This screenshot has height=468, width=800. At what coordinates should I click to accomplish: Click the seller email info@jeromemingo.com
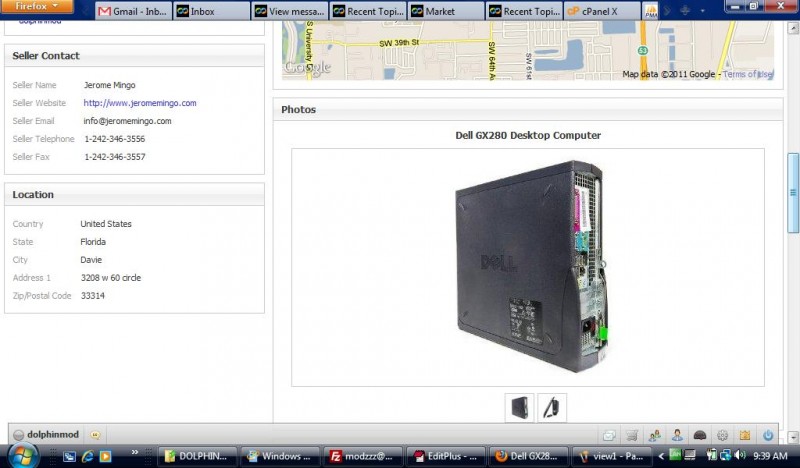point(128,121)
